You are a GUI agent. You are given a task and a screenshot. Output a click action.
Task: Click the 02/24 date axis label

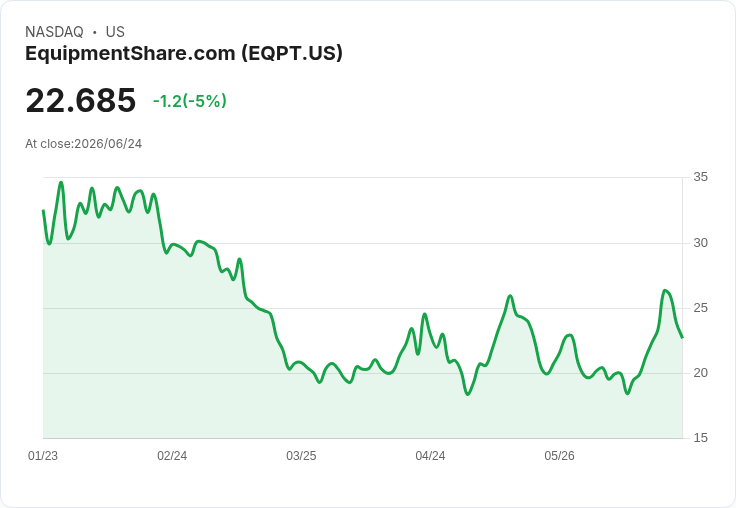[x=172, y=456]
